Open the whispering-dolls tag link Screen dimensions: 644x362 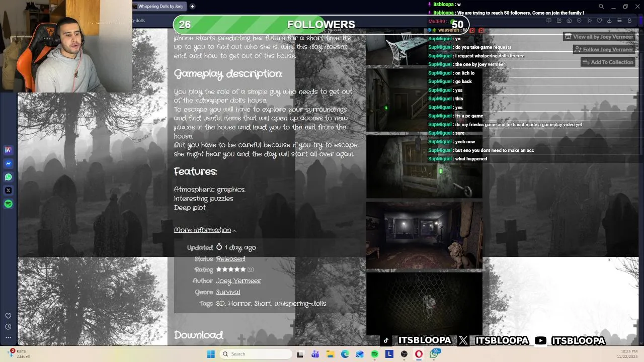pos(300,304)
